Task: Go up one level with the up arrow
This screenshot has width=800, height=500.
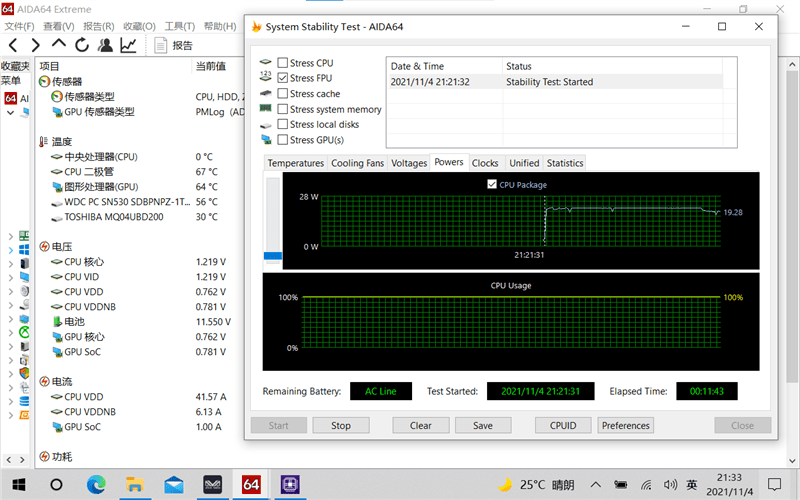Action: pyautogui.click(x=59, y=44)
